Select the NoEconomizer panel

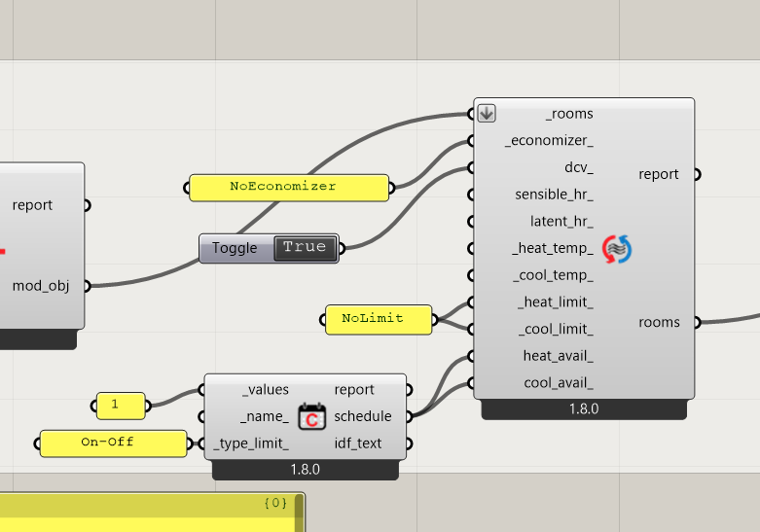289,188
